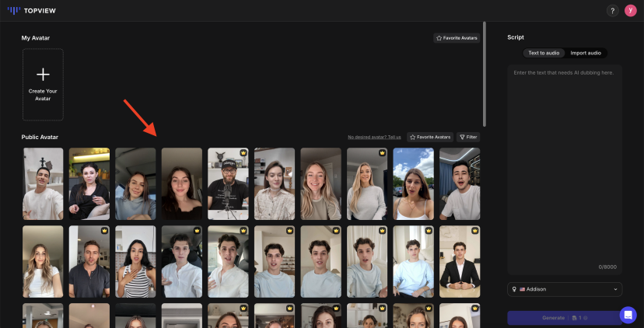The image size is (644, 328).
Task: Select woman in striped top avatar
Action: pyautogui.click(x=135, y=261)
